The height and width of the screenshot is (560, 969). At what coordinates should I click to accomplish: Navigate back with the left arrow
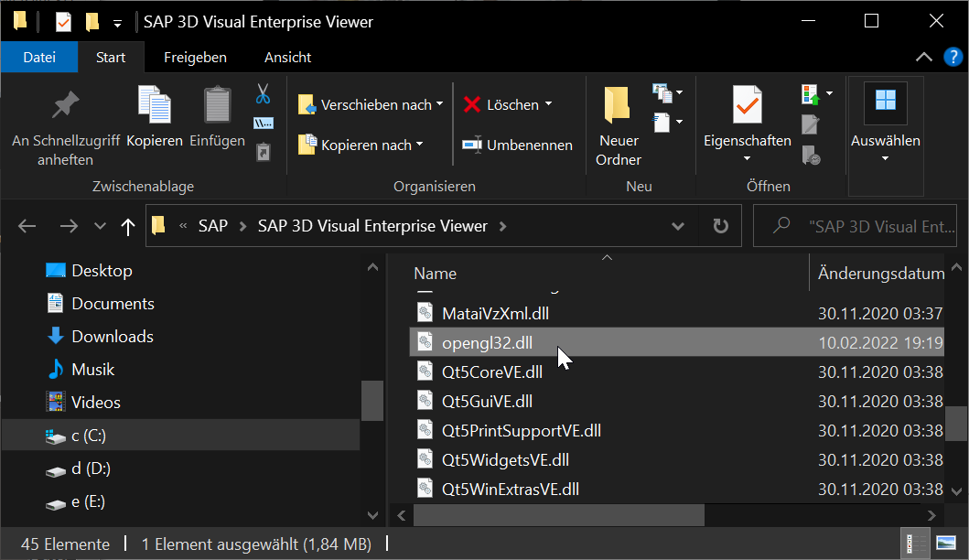[x=27, y=226]
